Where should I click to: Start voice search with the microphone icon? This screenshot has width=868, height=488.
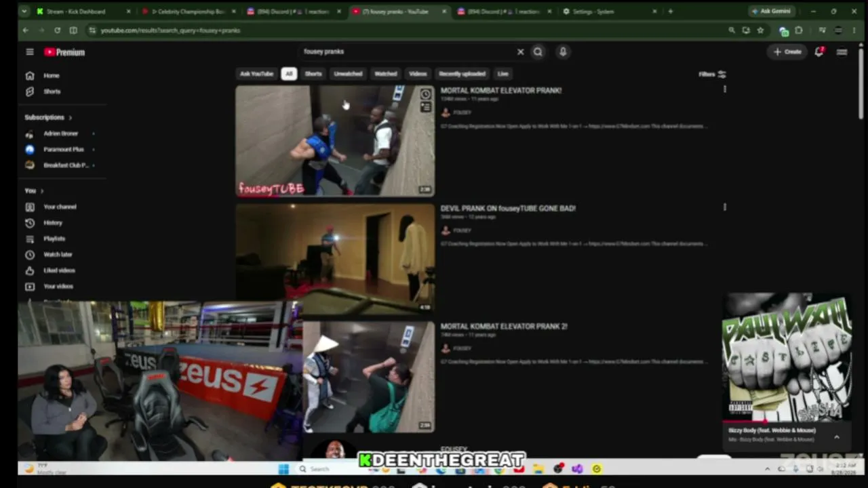pyautogui.click(x=563, y=52)
